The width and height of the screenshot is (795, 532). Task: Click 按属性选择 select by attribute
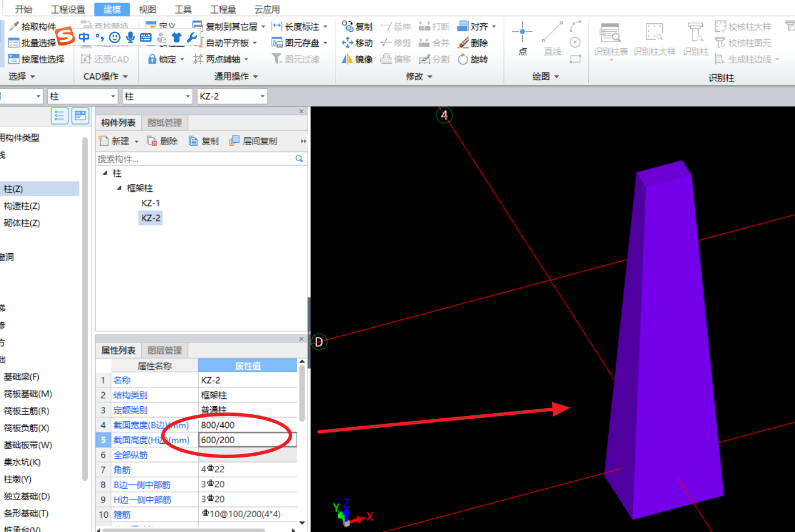click(x=37, y=59)
